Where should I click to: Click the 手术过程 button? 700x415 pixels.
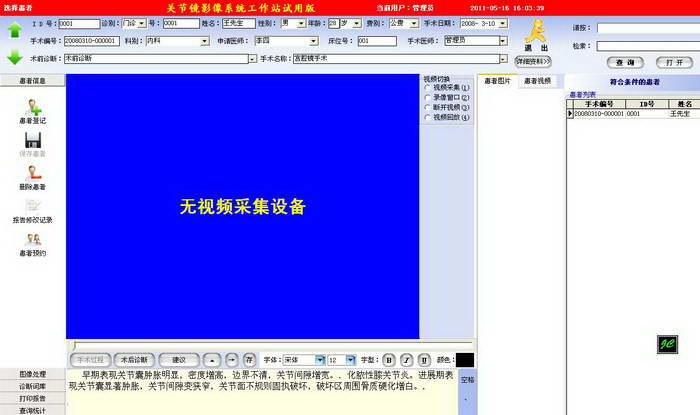pos(90,360)
